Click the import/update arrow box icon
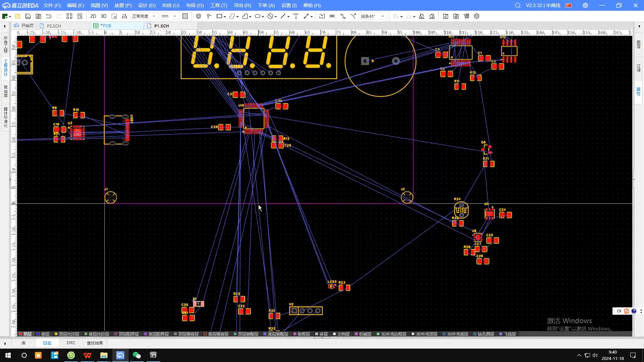 coord(322,16)
